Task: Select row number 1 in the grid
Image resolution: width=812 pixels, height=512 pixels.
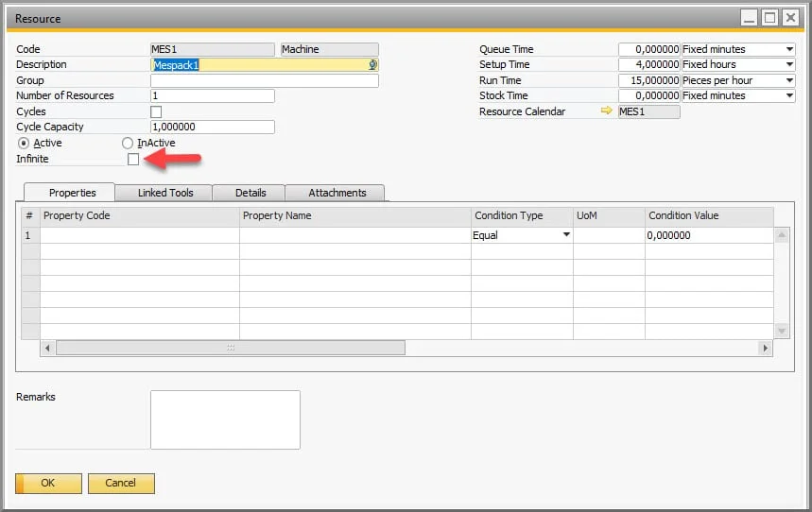Action: 30,235
